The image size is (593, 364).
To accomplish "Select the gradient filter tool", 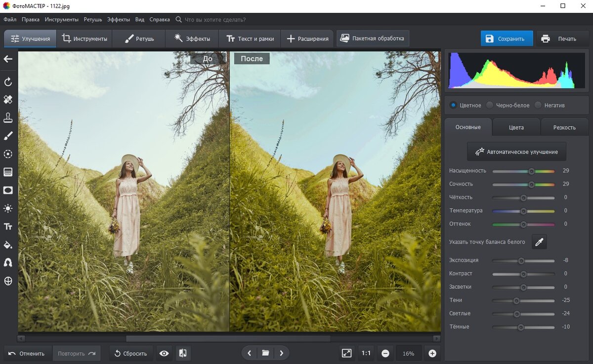I will [x=8, y=172].
